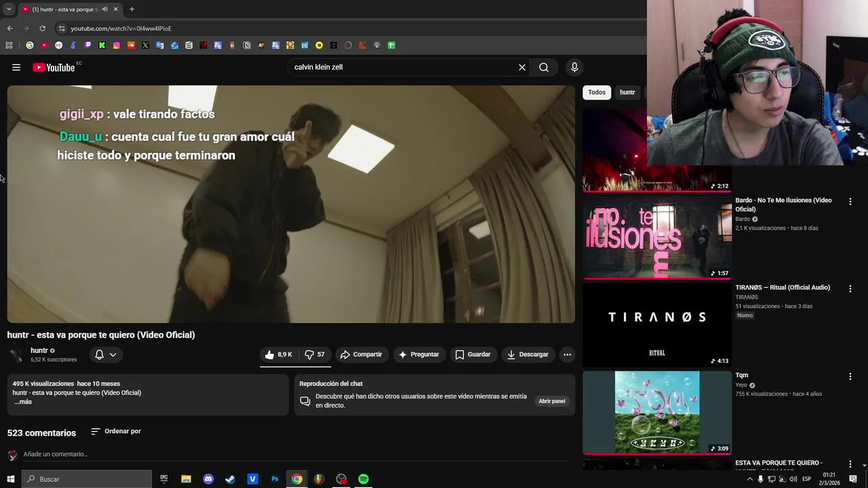Mute the tab using the speaker icon
The height and width of the screenshot is (488, 868).
(x=104, y=9)
